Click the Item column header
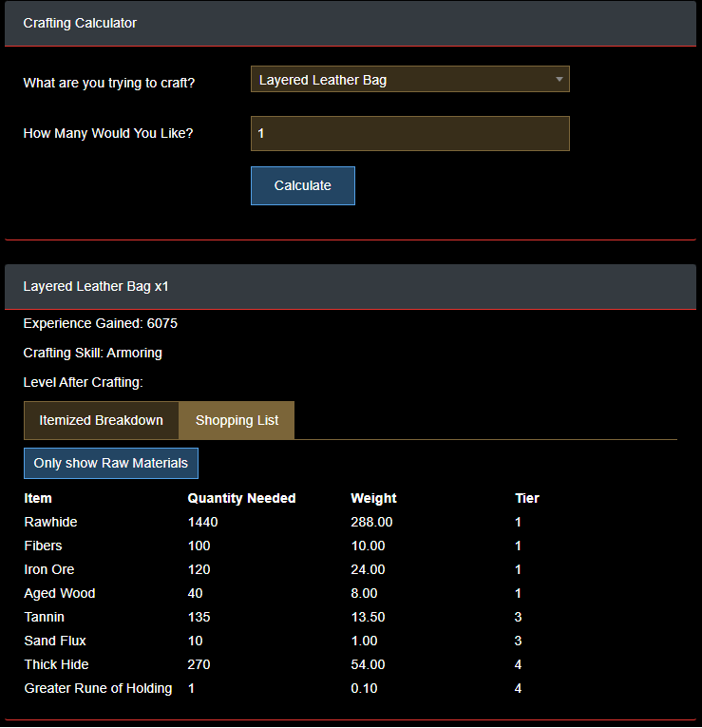The width and height of the screenshot is (702, 728). click(38, 498)
